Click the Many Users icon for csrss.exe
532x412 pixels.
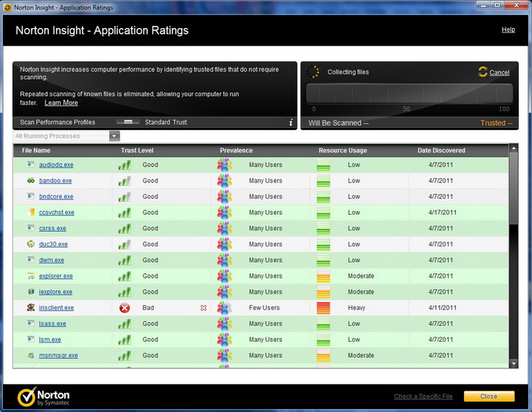[x=225, y=228]
